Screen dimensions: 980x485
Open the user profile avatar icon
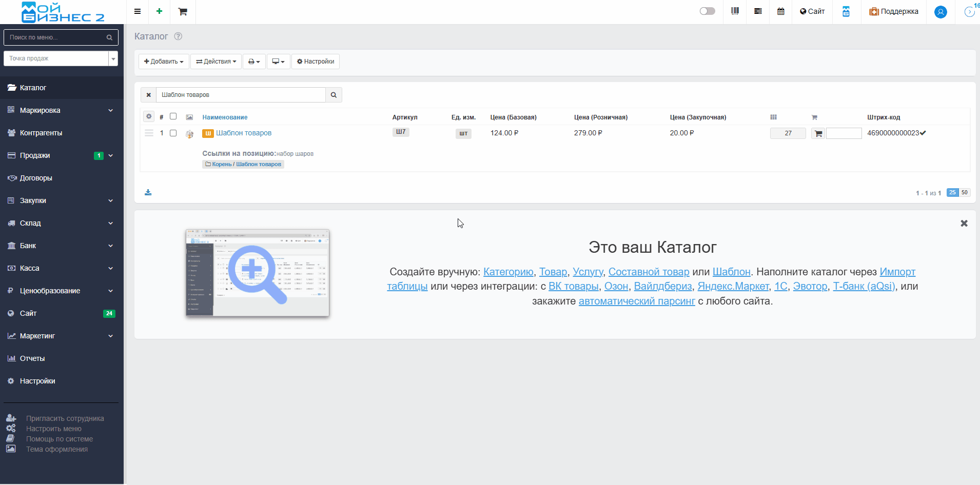[x=940, y=12]
